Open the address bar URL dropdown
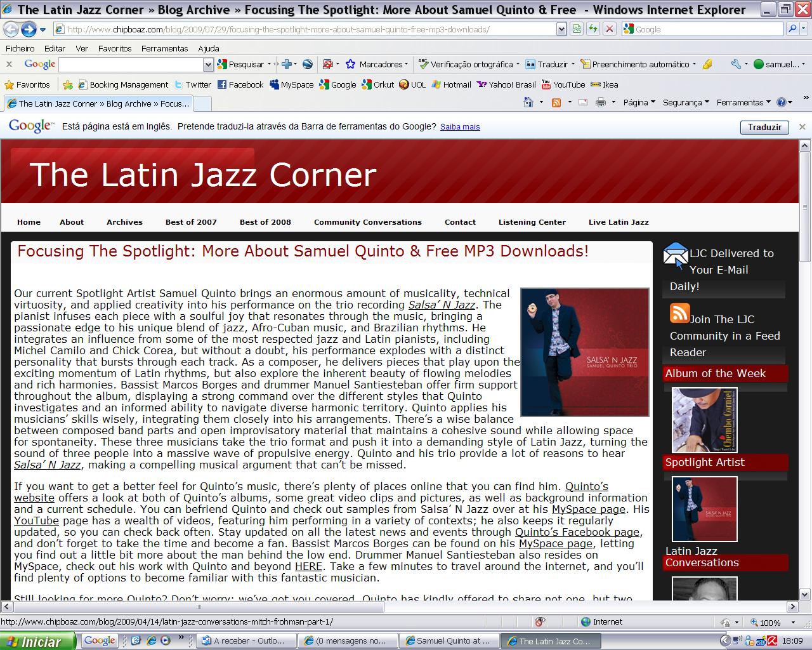The height and width of the screenshot is (650, 812). 561,29
